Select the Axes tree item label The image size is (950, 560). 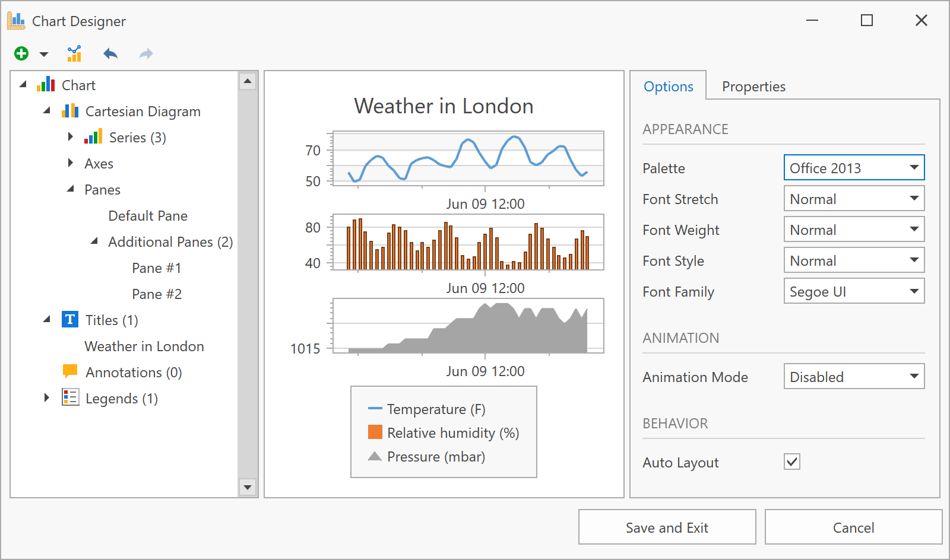(x=99, y=164)
